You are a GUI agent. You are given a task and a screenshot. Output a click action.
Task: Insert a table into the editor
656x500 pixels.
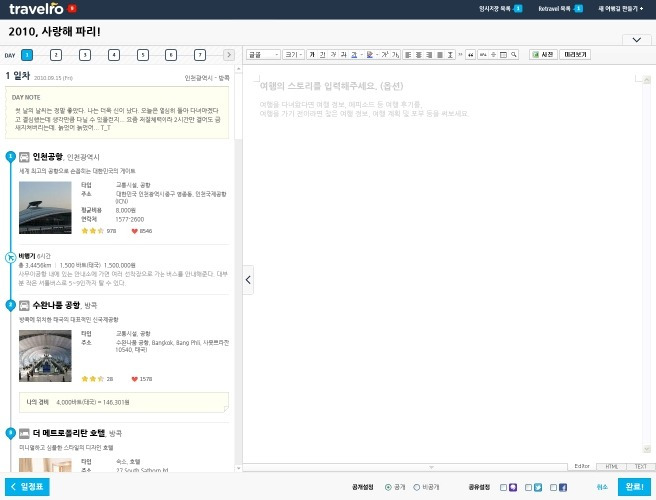[503, 55]
